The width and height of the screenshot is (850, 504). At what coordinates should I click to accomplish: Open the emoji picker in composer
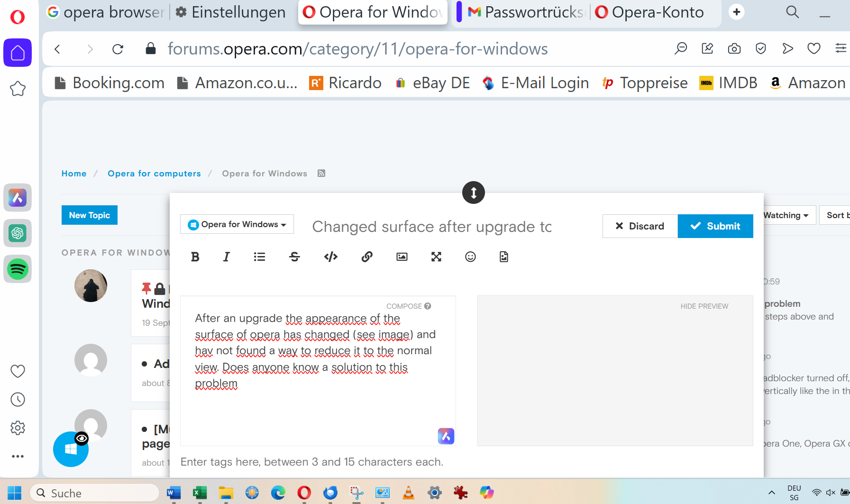click(470, 257)
